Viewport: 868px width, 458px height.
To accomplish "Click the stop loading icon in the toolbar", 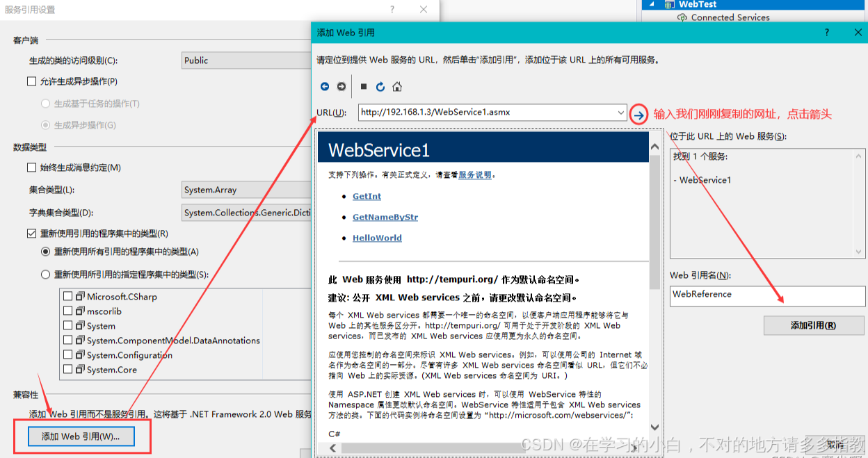I will tap(363, 86).
